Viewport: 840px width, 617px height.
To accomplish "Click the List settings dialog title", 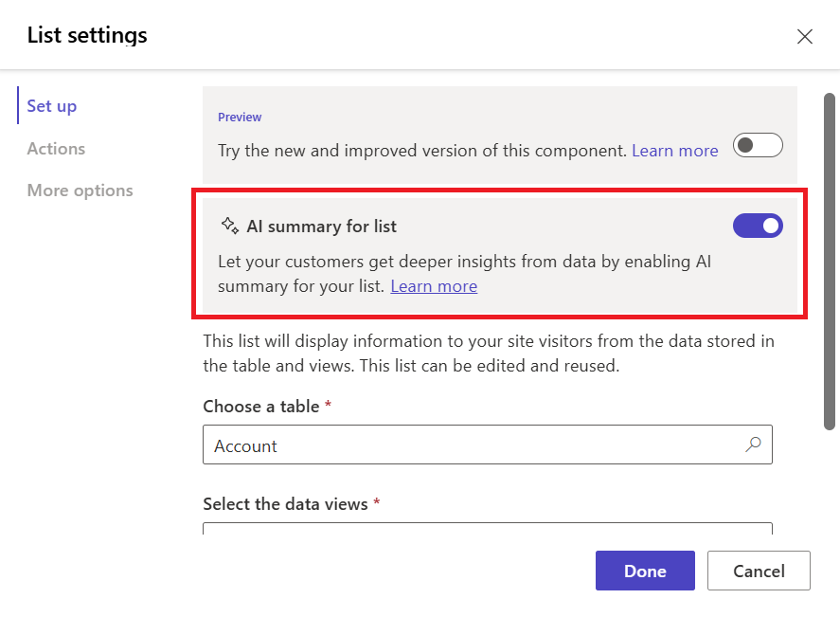I will (87, 36).
